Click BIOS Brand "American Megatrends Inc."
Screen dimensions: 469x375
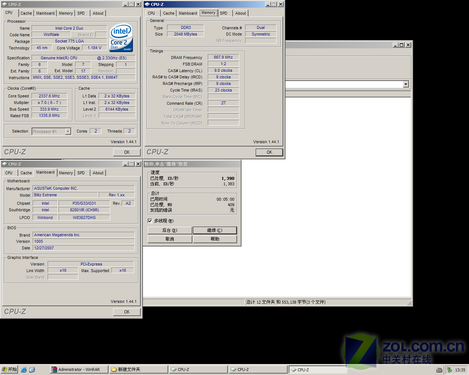point(83,235)
